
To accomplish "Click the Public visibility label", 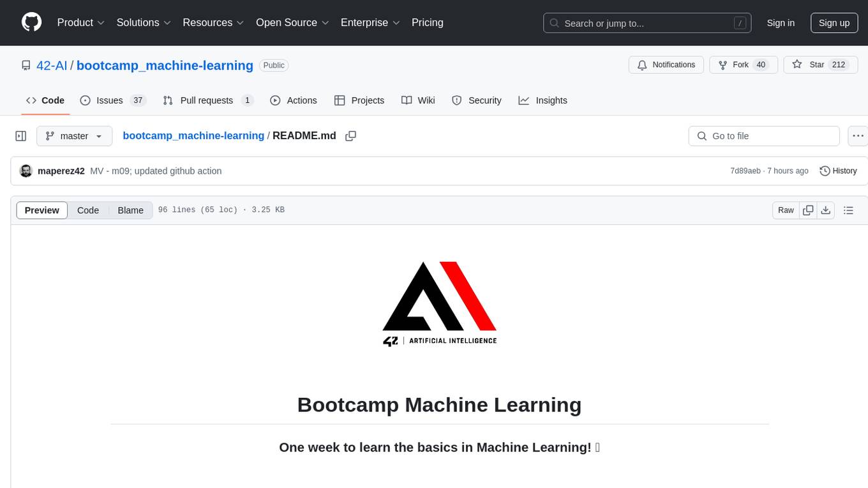I will (274, 65).
